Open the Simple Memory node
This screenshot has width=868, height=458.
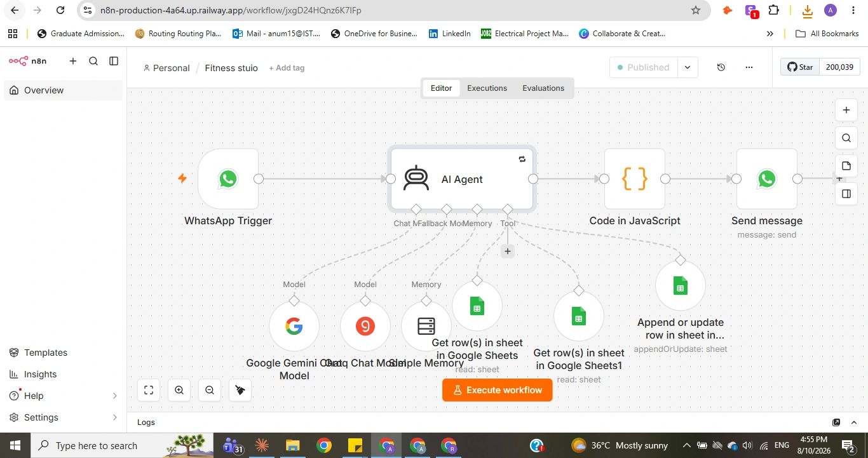(426, 327)
